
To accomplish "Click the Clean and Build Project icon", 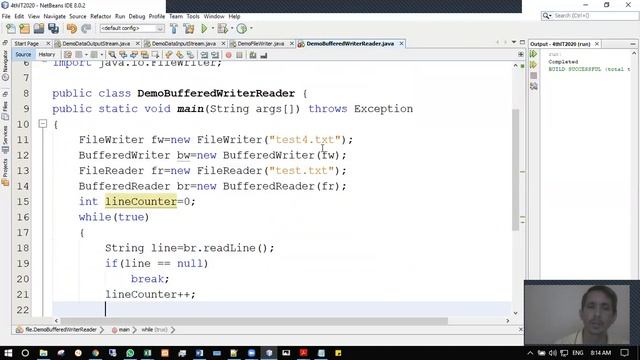I will point(189,28).
